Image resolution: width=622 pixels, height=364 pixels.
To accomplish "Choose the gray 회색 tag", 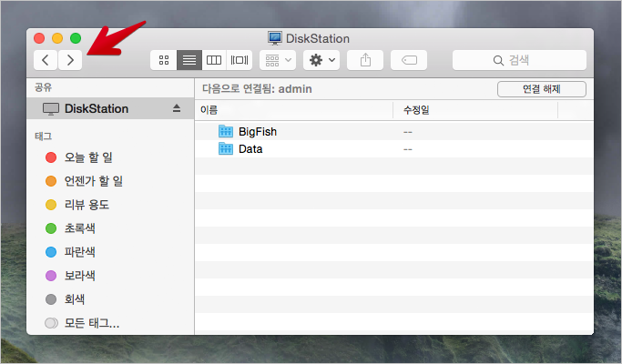I will click(65, 299).
